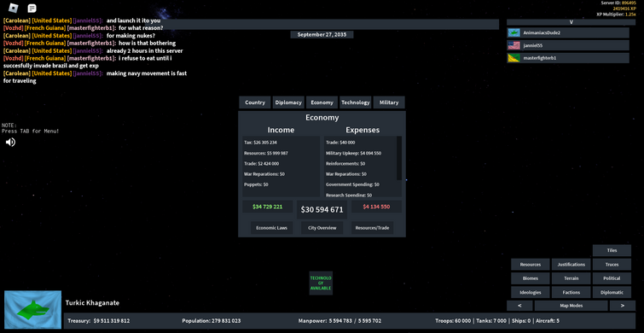
Task: Collapse the player list with V arrow
Action: 571,22
